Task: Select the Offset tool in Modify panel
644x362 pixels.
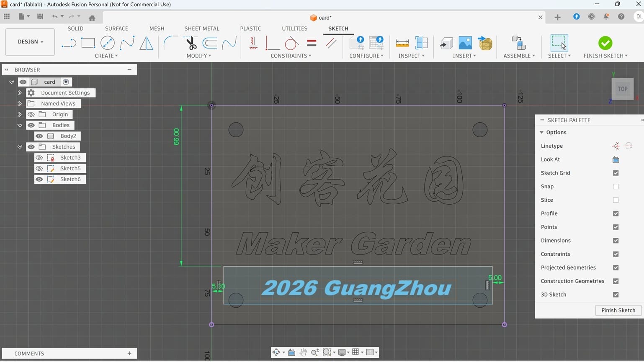Action: (x=209, y=42)
